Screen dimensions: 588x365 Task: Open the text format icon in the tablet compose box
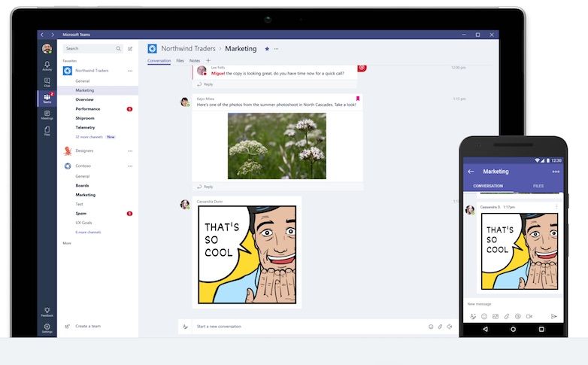click(x=185, y=327)
